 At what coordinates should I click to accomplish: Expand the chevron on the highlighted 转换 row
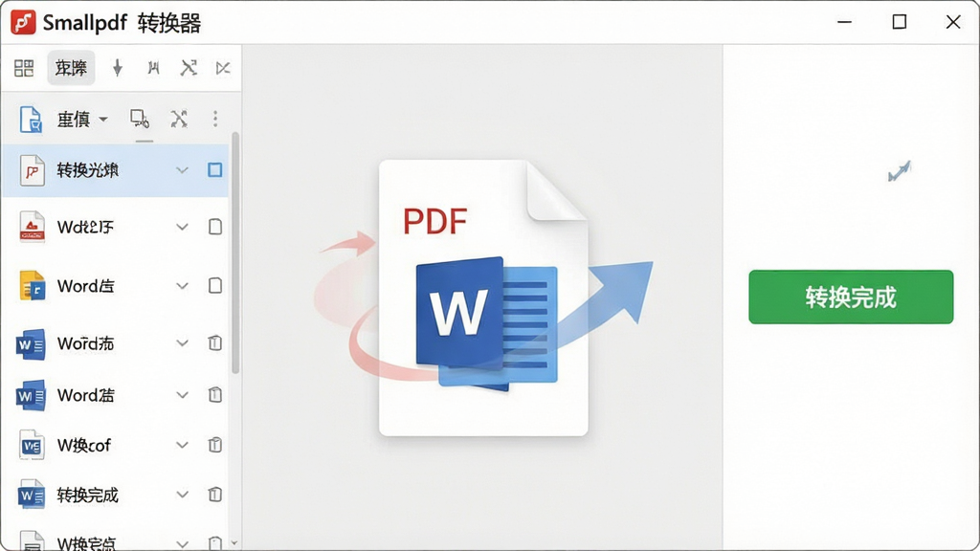182,170
